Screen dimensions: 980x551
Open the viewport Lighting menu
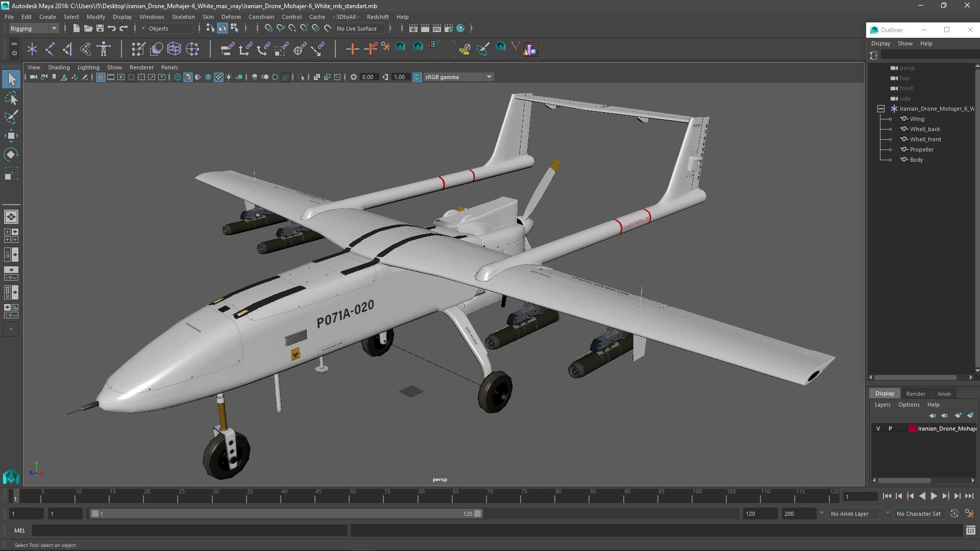tap(88, 67)
